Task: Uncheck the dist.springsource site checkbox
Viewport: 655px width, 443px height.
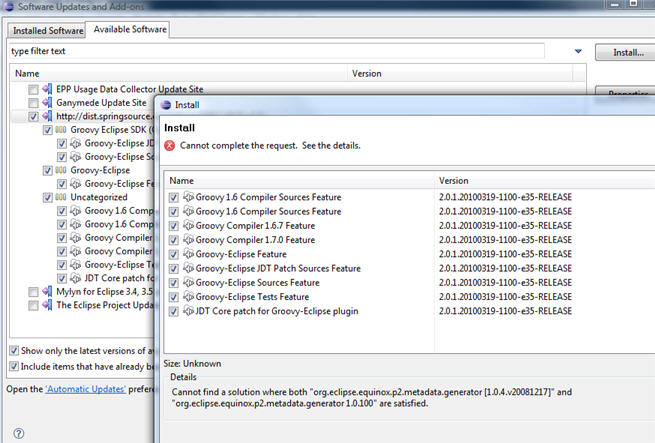Action: pyautogui.click(x=33, y=117)
